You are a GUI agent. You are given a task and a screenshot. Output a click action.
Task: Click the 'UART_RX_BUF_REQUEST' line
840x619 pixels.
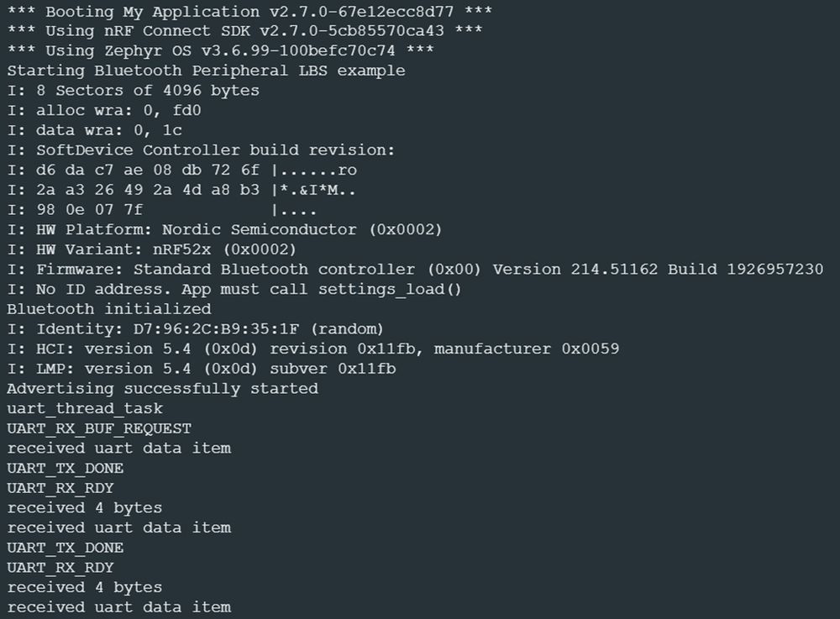click(99, 429)
